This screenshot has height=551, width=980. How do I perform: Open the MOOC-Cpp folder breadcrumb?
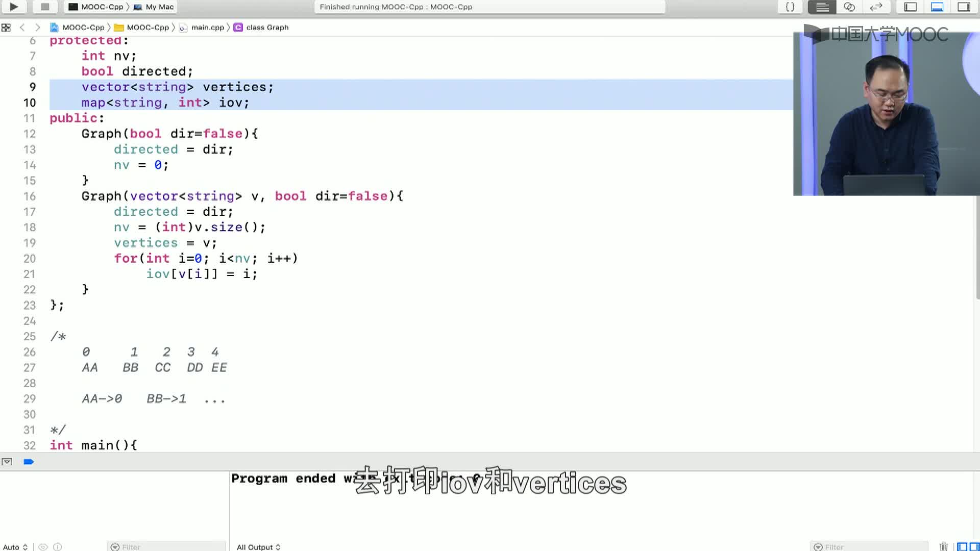pos(141,28)
